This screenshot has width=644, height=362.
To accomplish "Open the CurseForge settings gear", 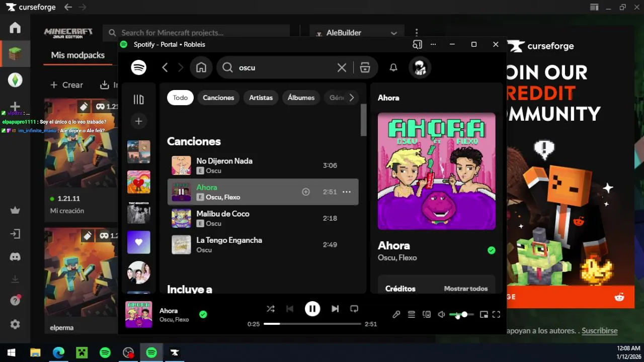I will click(x=15, y=324).
